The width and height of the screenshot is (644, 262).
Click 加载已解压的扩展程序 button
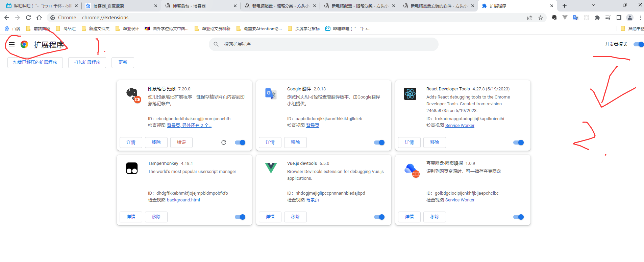[x=35, y=63]
